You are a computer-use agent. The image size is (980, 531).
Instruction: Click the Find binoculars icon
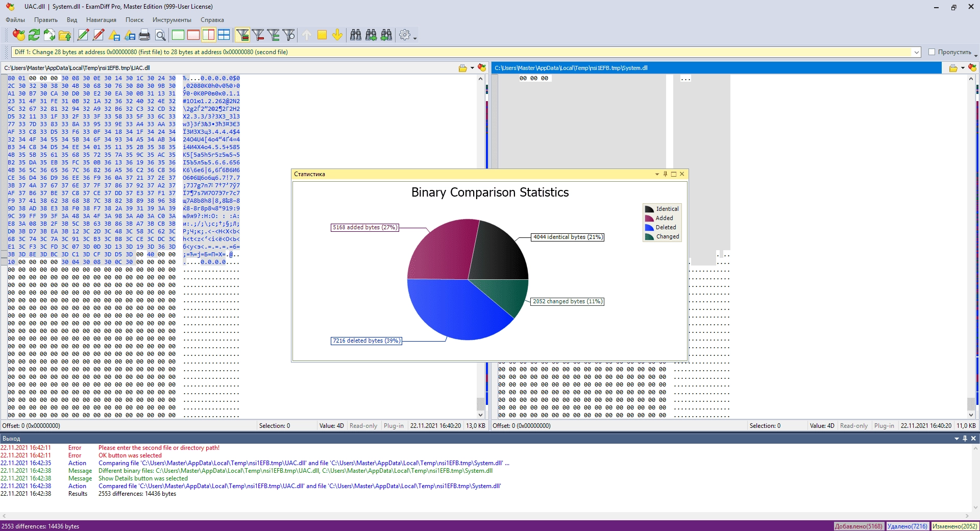(356, 35)
